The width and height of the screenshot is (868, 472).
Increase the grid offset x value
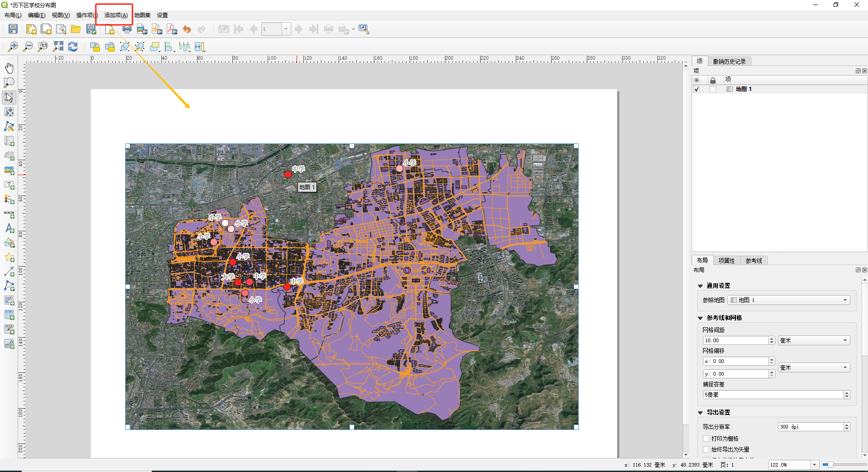pos(772,359)
